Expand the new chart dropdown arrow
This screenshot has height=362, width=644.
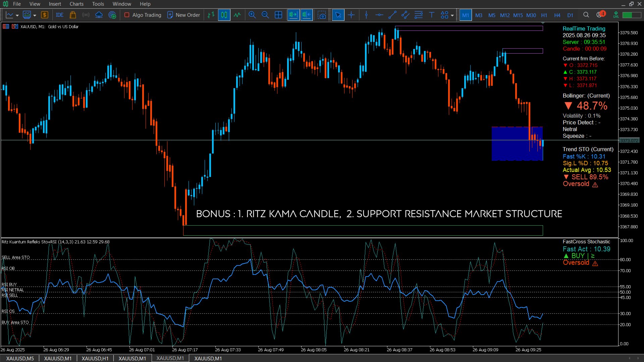[17, 15]
